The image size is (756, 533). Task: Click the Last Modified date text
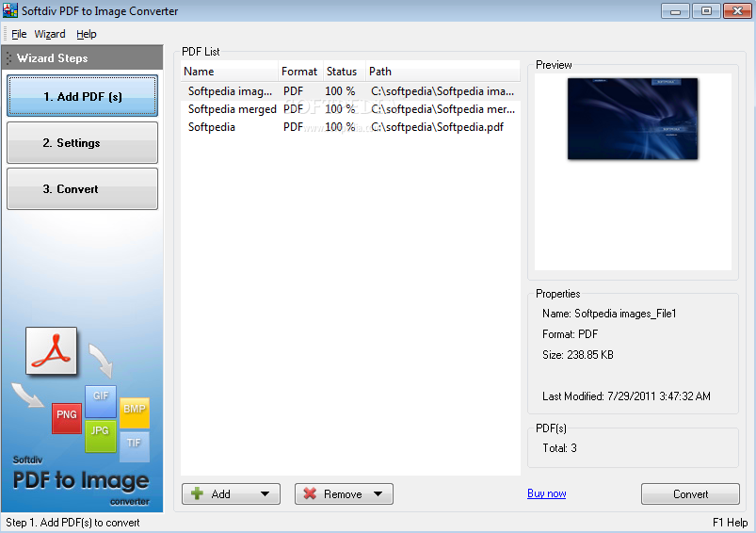coord(626,396)
